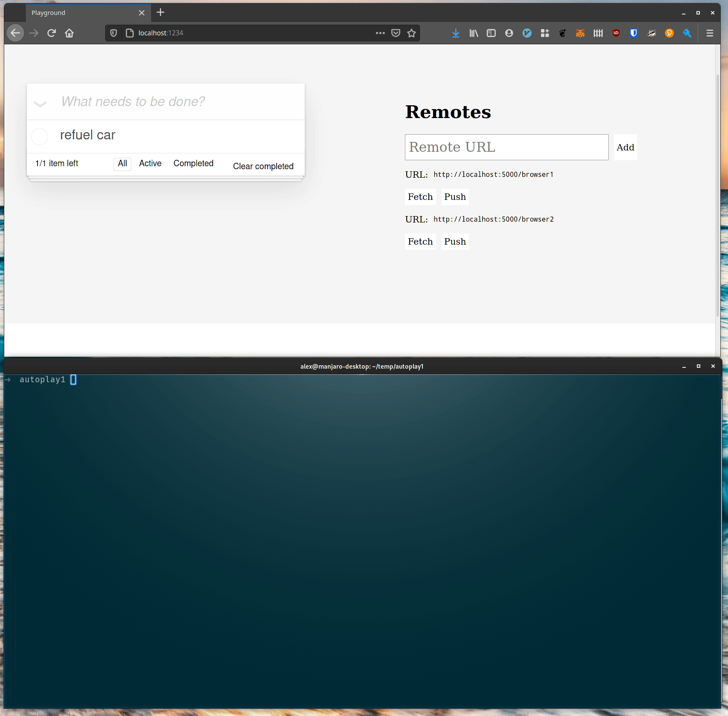Open Privacy Badger extension
The height and width of the screenshot is (716, 728).
pyautogui.click(x=651, y=33)
